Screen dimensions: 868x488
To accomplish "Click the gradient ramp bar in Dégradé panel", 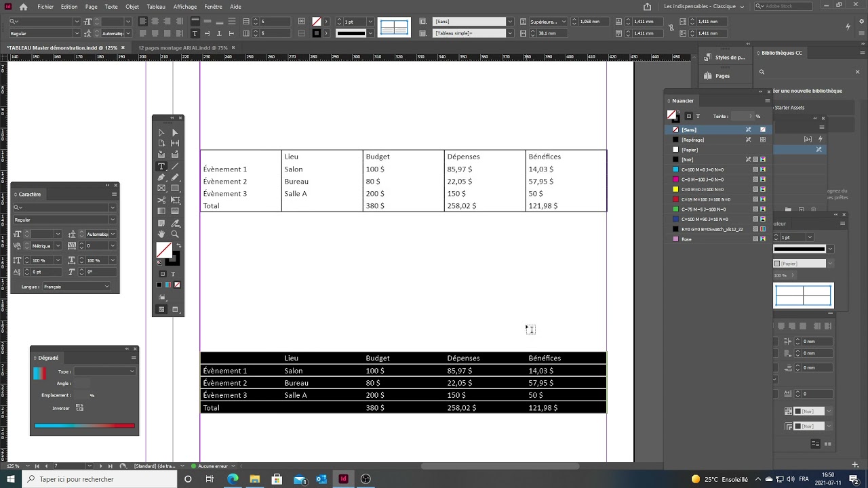I will pyautogui.click(x=84, y=426).
